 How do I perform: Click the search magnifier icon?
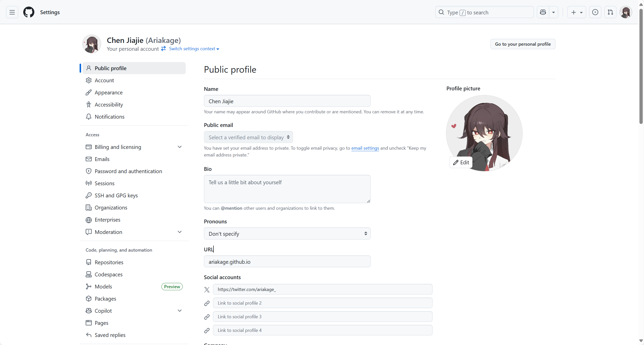click(441, 12)
